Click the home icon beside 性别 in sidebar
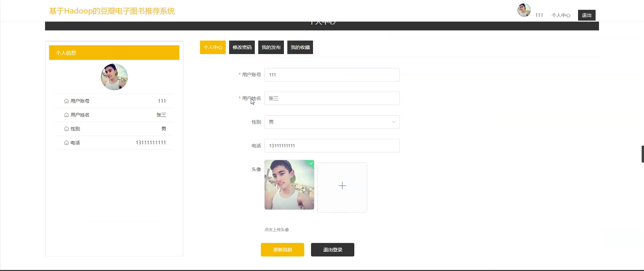This screenshot has width=644, height=271. click(66, 129)
